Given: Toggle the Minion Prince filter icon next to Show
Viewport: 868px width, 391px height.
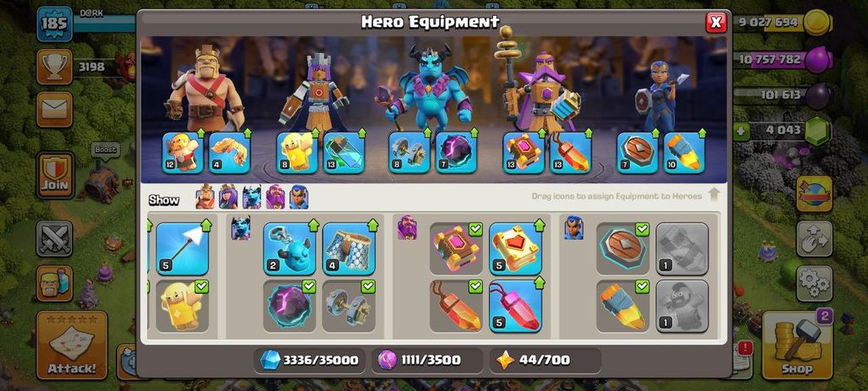Looking at the screenshot, I should pyautogui.click(x=252, y=197).
